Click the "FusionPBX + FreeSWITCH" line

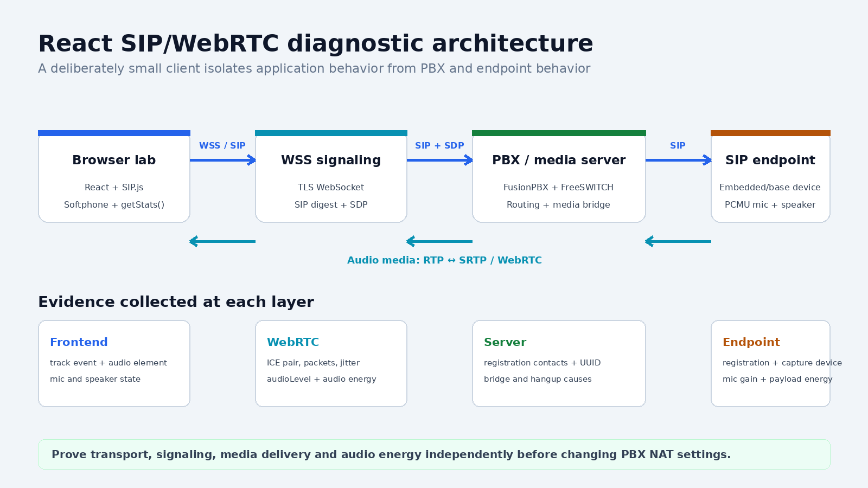click(x=559, y=187)
